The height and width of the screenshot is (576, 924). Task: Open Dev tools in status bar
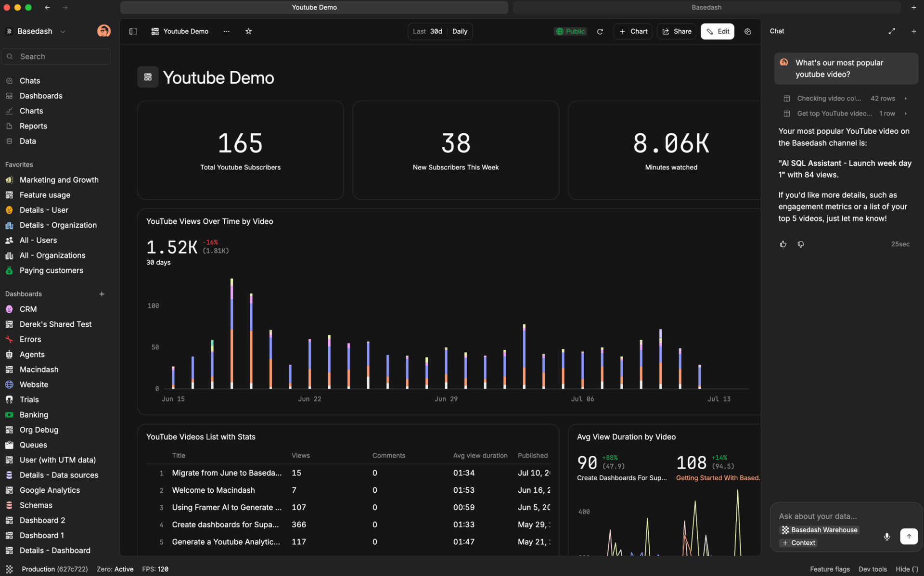(x=873, y=569)
